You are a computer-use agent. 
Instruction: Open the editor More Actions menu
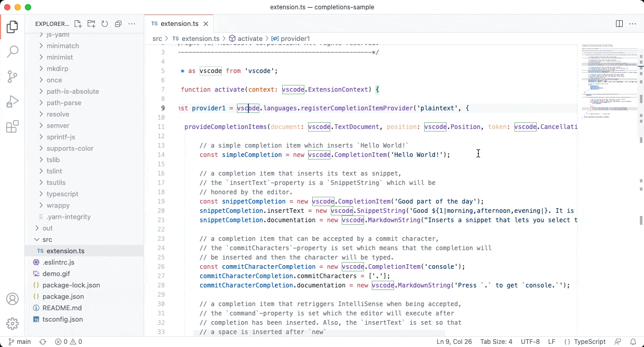click(634, 23)
